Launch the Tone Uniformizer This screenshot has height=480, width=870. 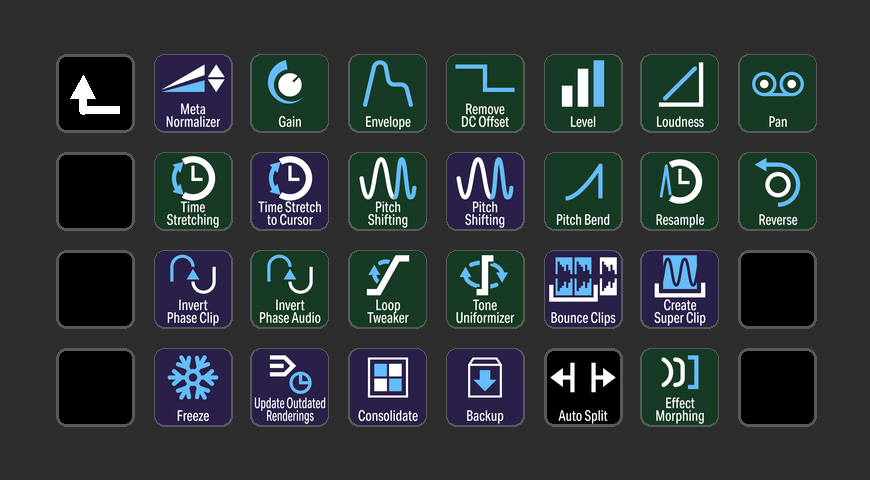pyautogui.click(x=485, y=289)
